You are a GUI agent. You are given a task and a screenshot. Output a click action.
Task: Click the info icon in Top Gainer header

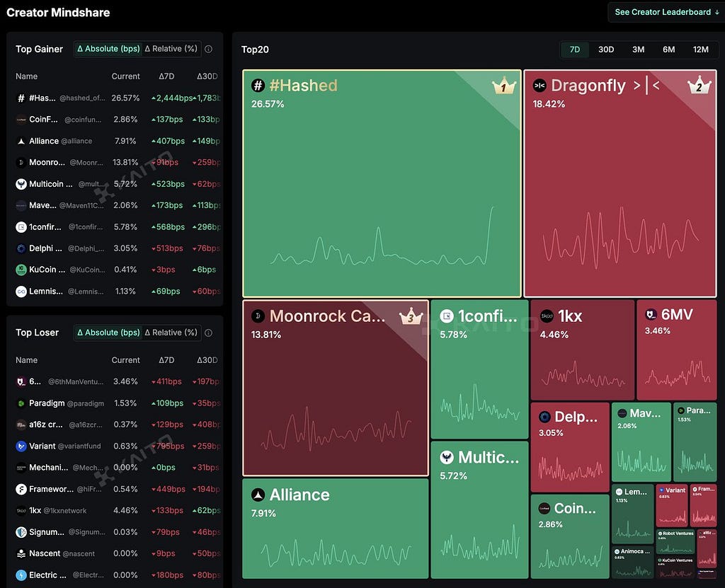pyautogui.click(x=209, y=49)
